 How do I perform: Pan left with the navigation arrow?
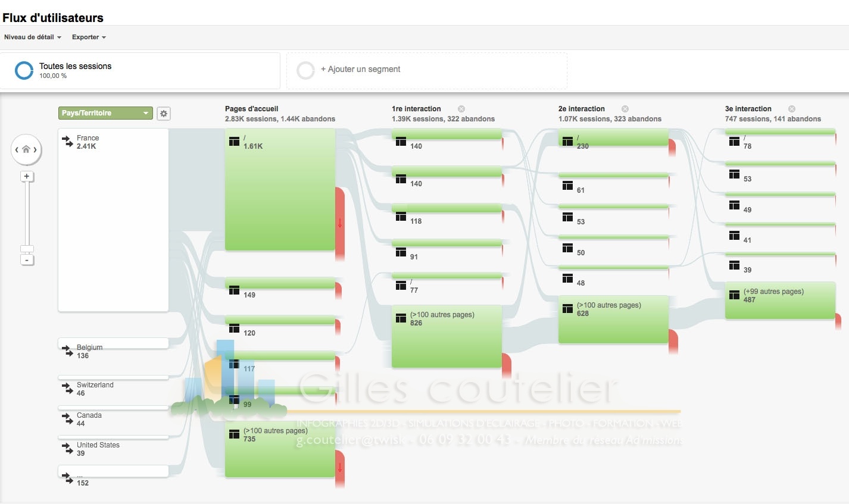(17, 149)
